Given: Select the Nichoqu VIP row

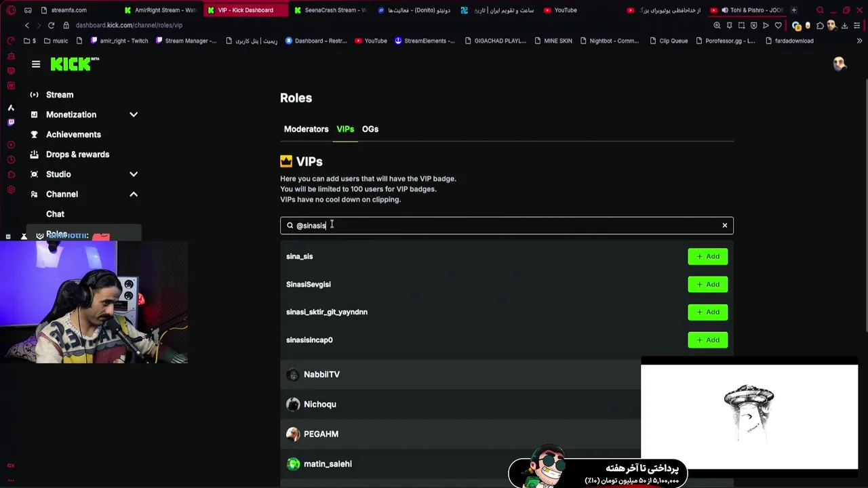Looking at the screenshot, I should tap(507, 405).
